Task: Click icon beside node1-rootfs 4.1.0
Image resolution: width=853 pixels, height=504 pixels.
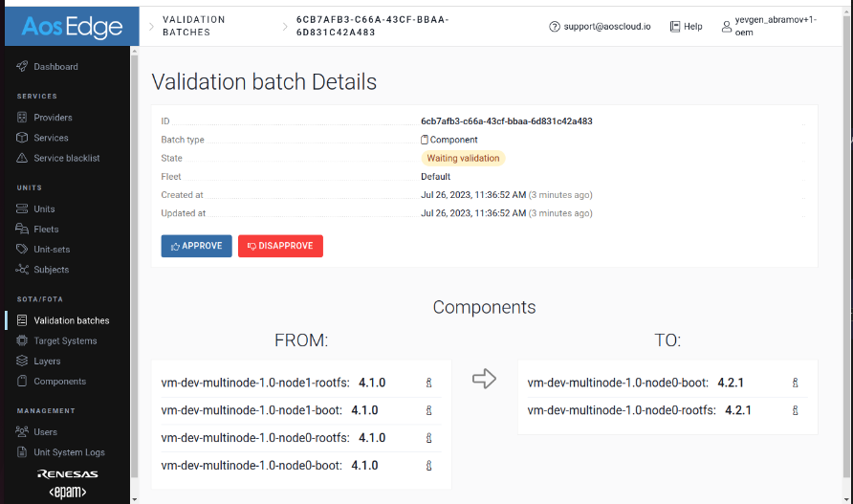Action: 428,383
